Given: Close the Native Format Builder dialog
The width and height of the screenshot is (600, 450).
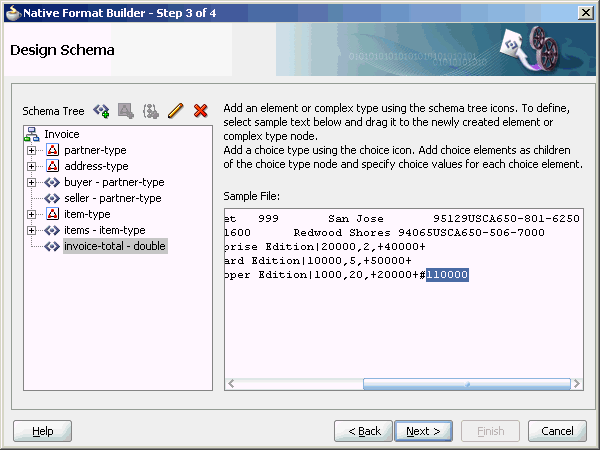Looking at the screenshot, I should (586, 13).
